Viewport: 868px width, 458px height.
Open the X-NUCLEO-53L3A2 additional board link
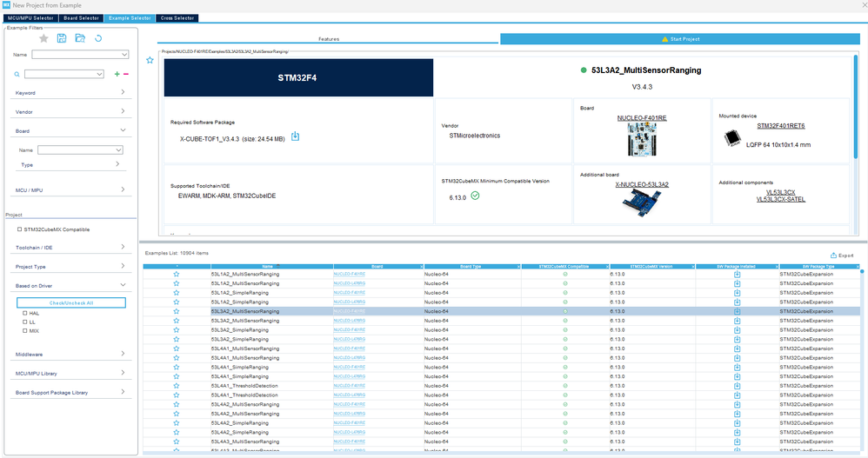pos(642,184)
